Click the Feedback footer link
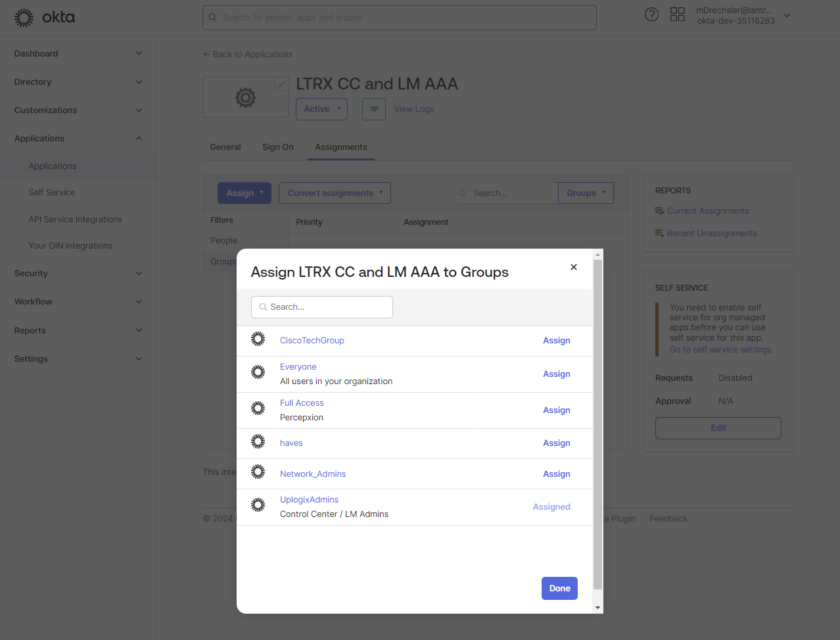 click(668, 519)
